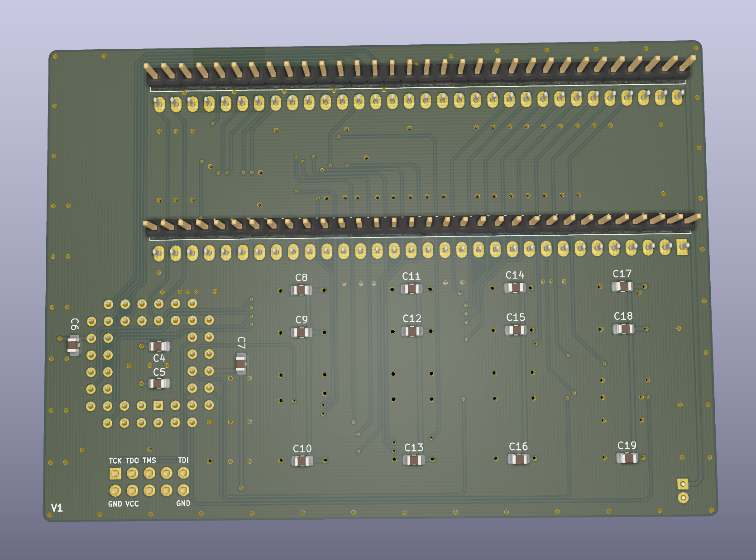
Task: Click the square pad under TCK label
Action: pos(115,474)
